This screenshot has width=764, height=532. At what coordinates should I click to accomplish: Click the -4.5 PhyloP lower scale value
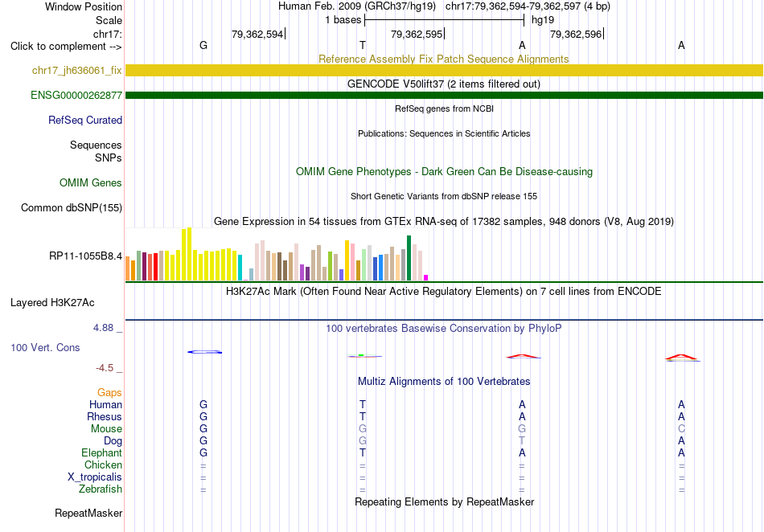coord(105,368)
